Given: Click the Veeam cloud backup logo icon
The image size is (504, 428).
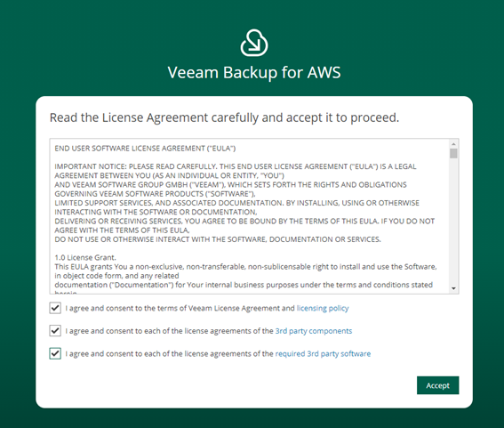Looking at the screenshot, I should (x=254, y=43).
